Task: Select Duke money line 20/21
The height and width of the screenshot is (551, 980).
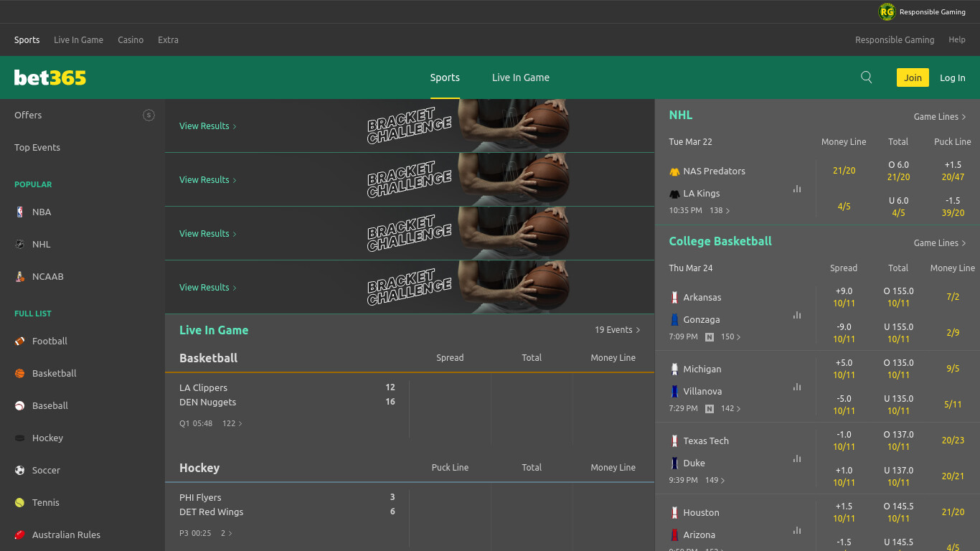Action: point(953,476)
